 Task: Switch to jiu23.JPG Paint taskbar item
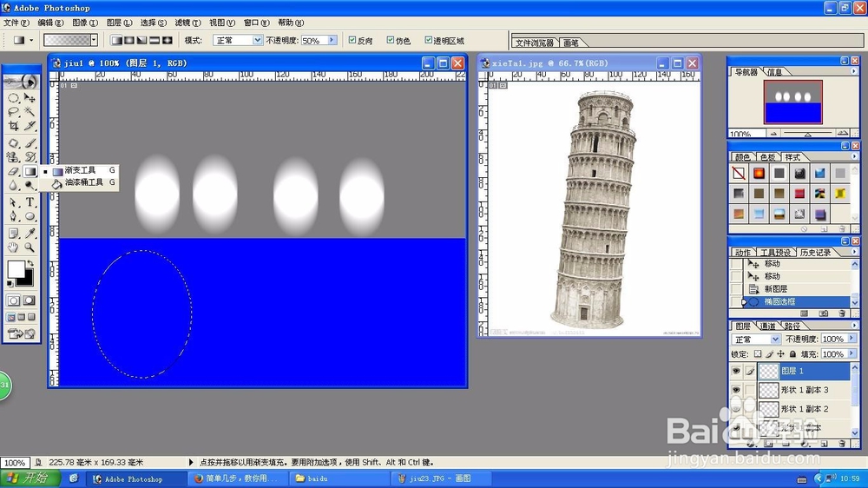[441, 478]
